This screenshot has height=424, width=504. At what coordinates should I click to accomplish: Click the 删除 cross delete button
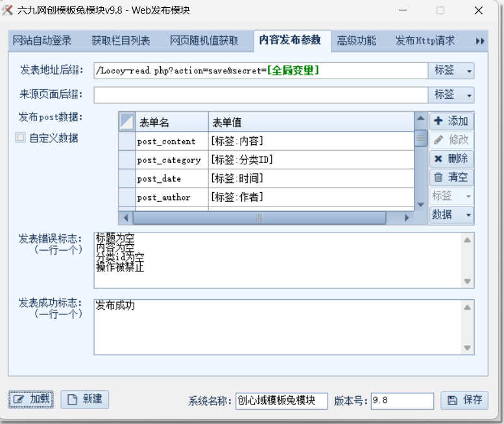click(x=451, y=159)
